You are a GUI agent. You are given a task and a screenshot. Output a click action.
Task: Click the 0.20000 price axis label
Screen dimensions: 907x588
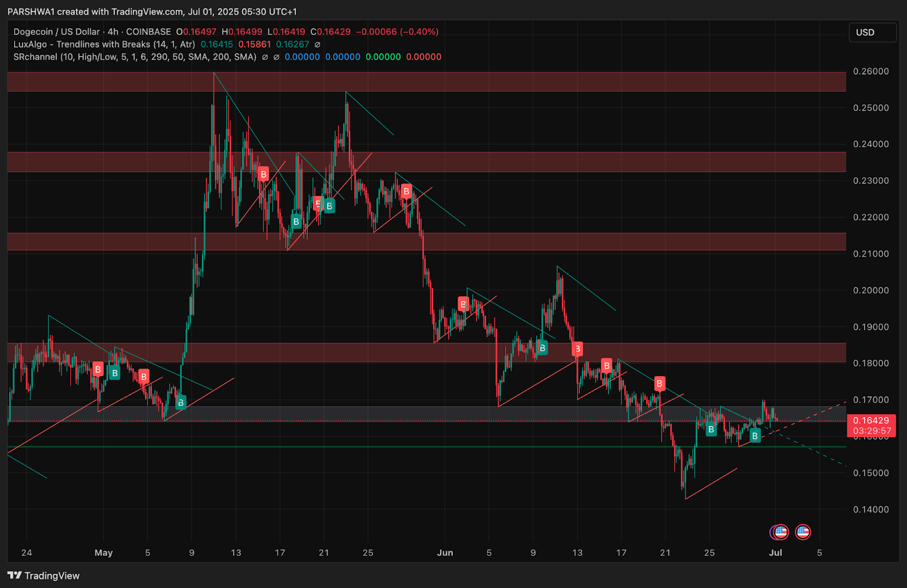(x=871, y=290)
